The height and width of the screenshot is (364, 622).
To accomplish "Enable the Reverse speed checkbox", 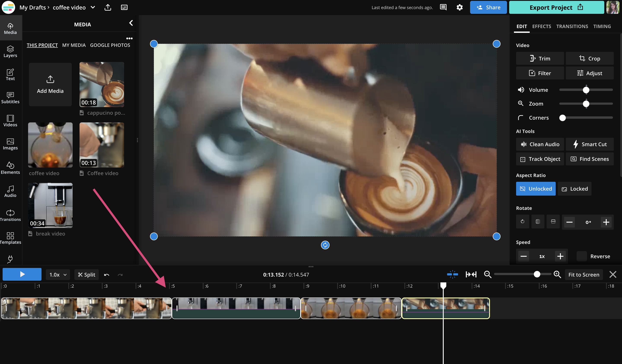I will [582, 256].
